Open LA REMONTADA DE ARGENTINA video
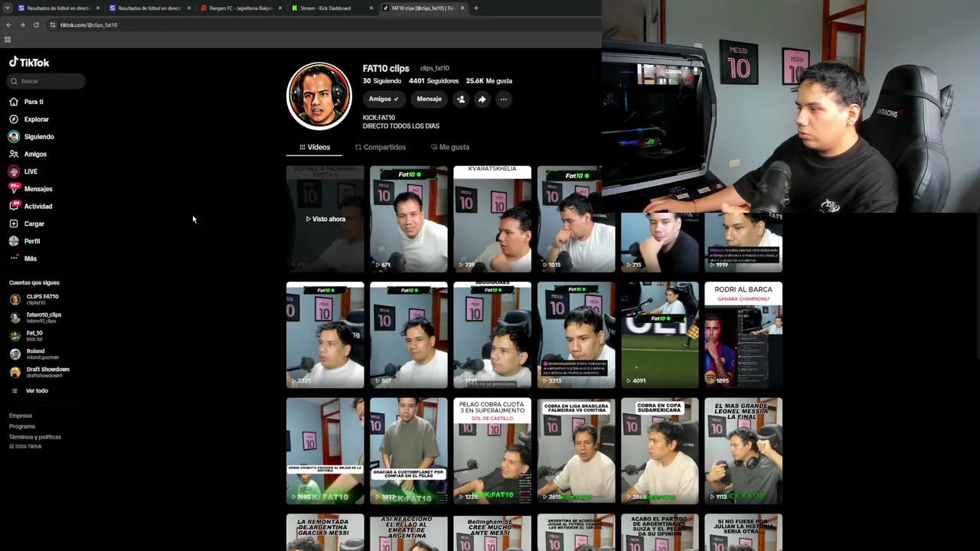 point(325,533)
